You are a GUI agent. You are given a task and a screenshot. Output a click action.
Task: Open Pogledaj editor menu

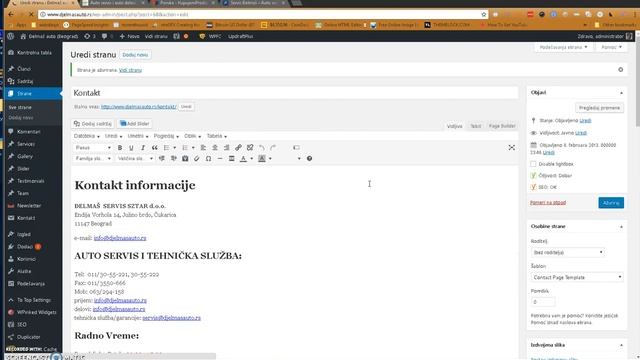166,136
